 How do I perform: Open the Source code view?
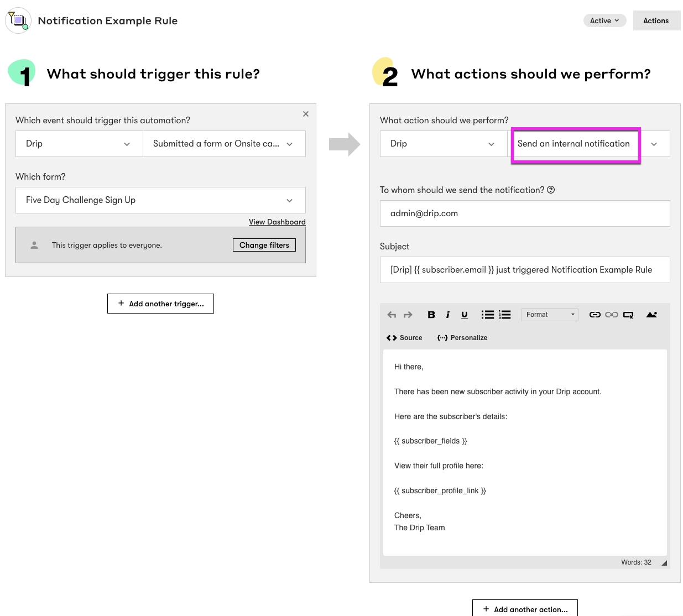coord(404,338)
